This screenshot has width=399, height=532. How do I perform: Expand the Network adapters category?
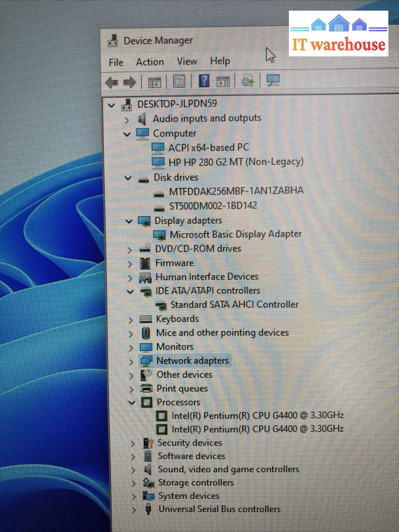click(x=131, y=361)
